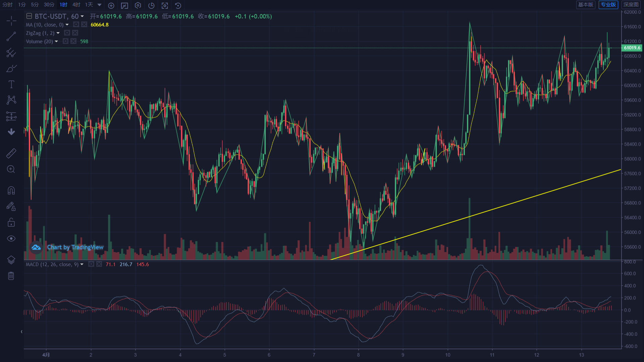Remove the Volume indicator

73,41
